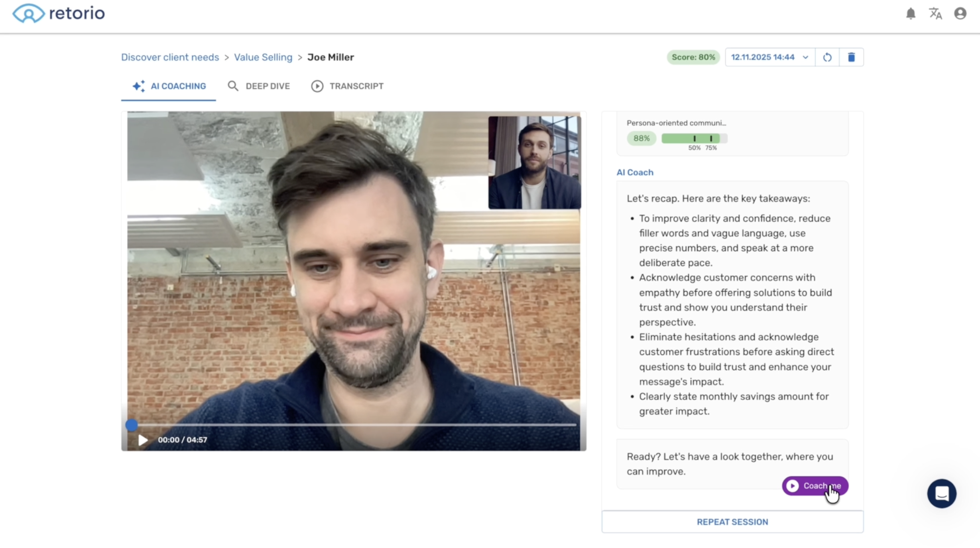Open the Discover client needs breadcrumb
The width and height of the screenshot is (980, 548).
point(169,57)
